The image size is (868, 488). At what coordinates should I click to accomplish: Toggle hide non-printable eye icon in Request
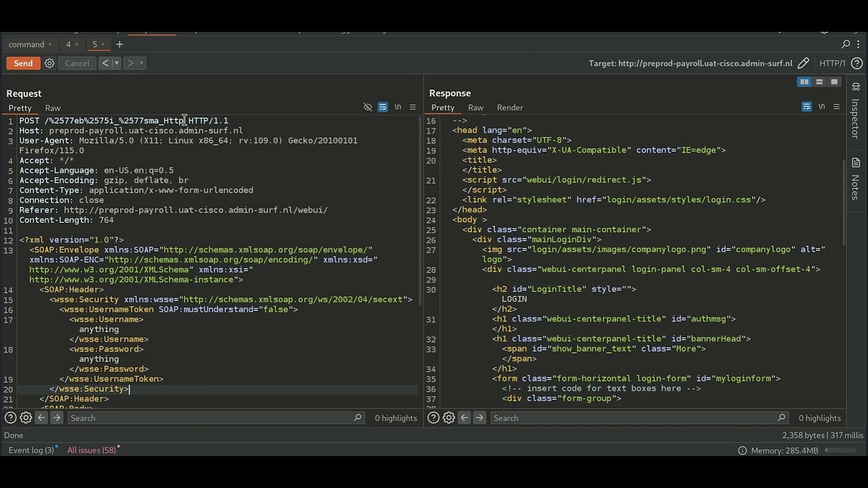[368, 107]
